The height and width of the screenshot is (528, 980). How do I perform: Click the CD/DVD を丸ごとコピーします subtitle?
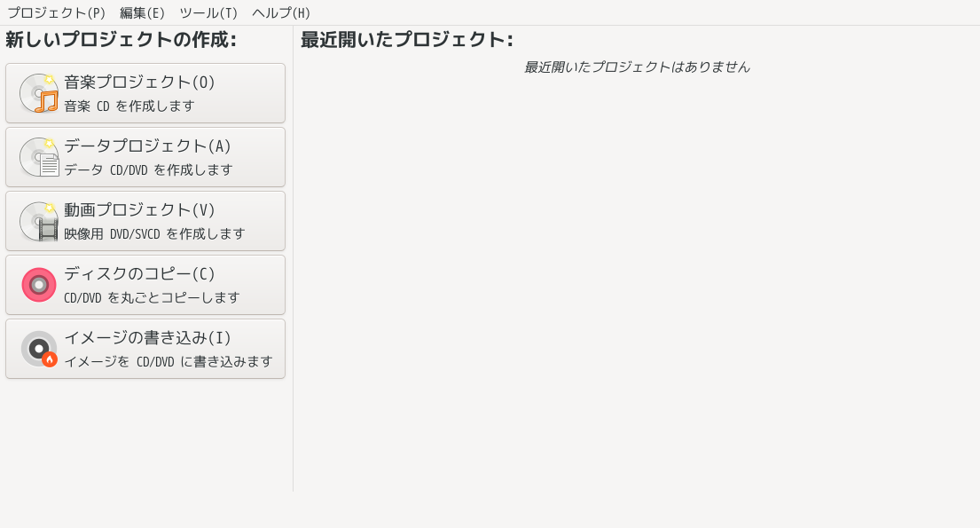(152, 298)
